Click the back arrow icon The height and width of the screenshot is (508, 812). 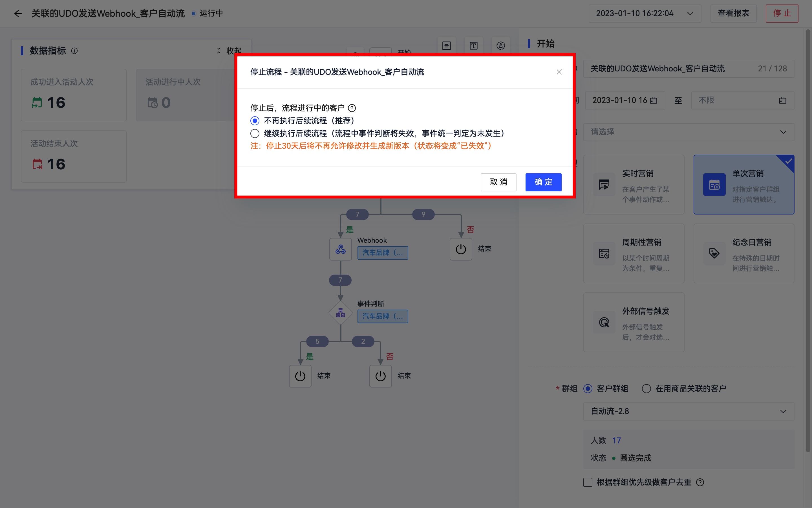tap(18, 14)
